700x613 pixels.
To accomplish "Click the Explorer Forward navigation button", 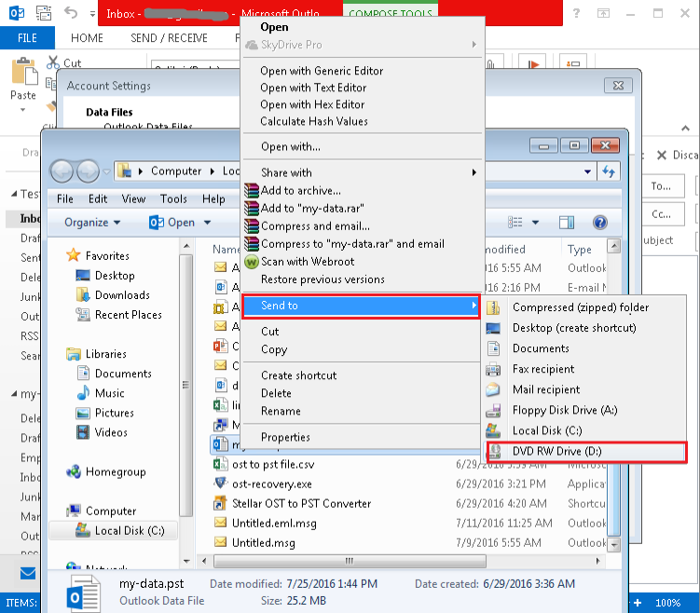I will coord(88,171).
